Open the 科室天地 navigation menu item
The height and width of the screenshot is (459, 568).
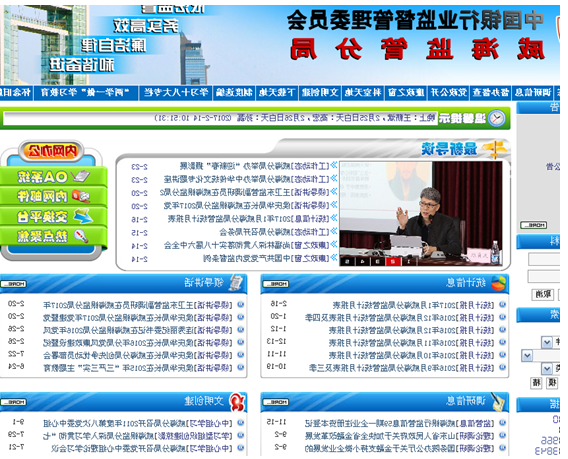pos(363,93)
